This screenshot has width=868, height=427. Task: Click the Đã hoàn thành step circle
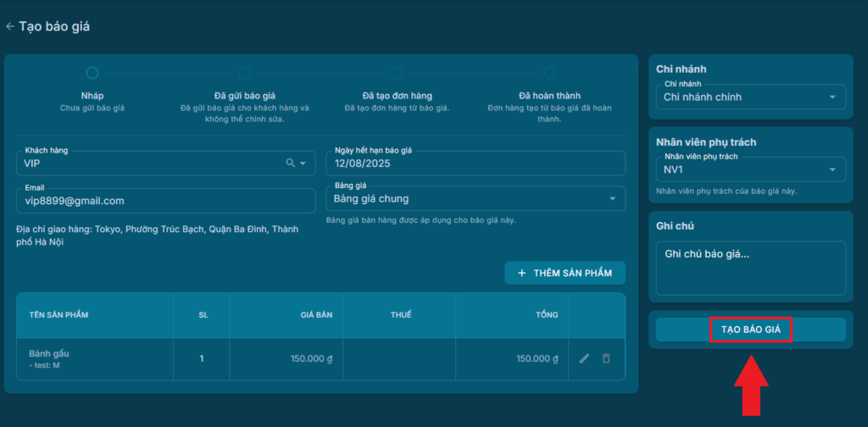click(549, 74)
